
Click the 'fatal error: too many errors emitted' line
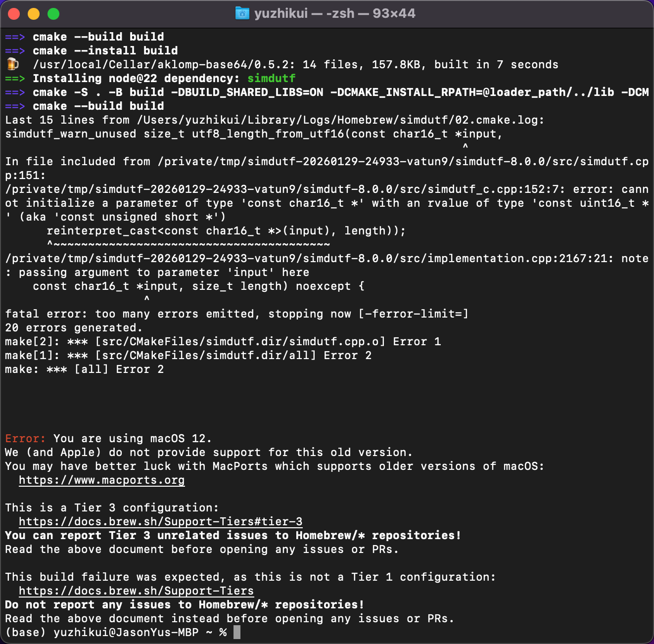click(x=237, y=314)
